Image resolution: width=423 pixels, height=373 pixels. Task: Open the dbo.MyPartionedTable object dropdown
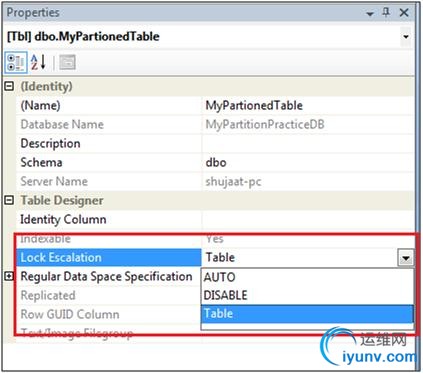pos(406,36)
